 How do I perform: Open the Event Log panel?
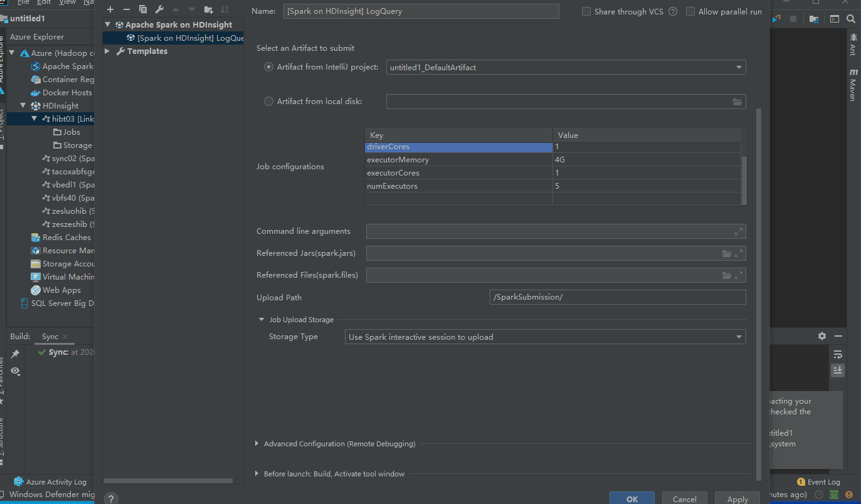(819, 481)
